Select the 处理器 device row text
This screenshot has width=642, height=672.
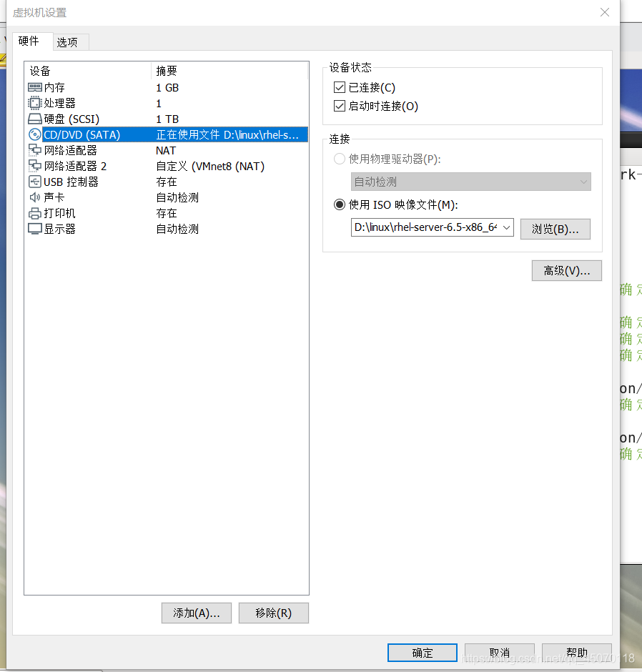click(59, 103)
